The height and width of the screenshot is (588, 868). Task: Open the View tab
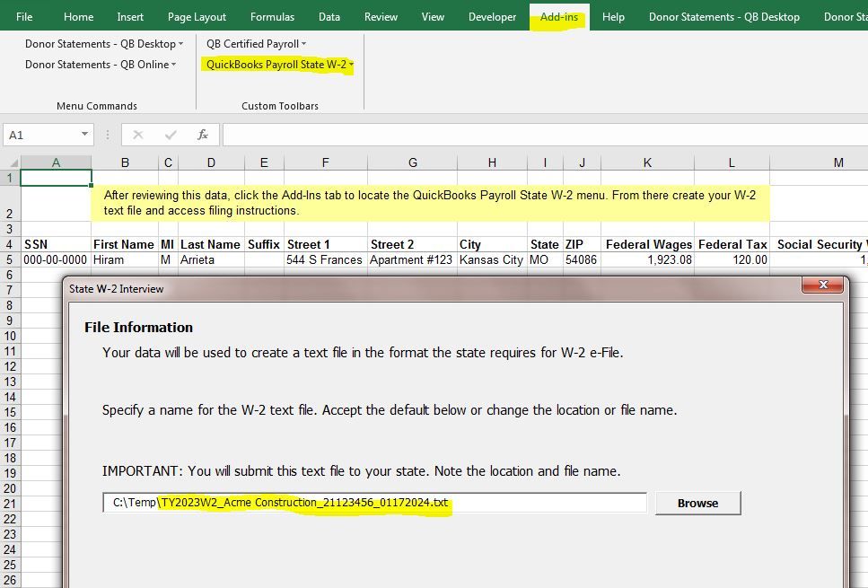433,17
